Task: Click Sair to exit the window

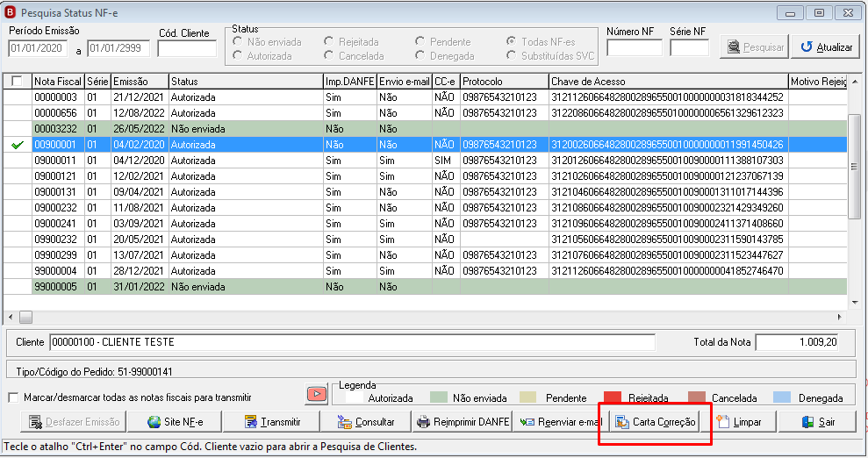Action: tap(818, 422)
